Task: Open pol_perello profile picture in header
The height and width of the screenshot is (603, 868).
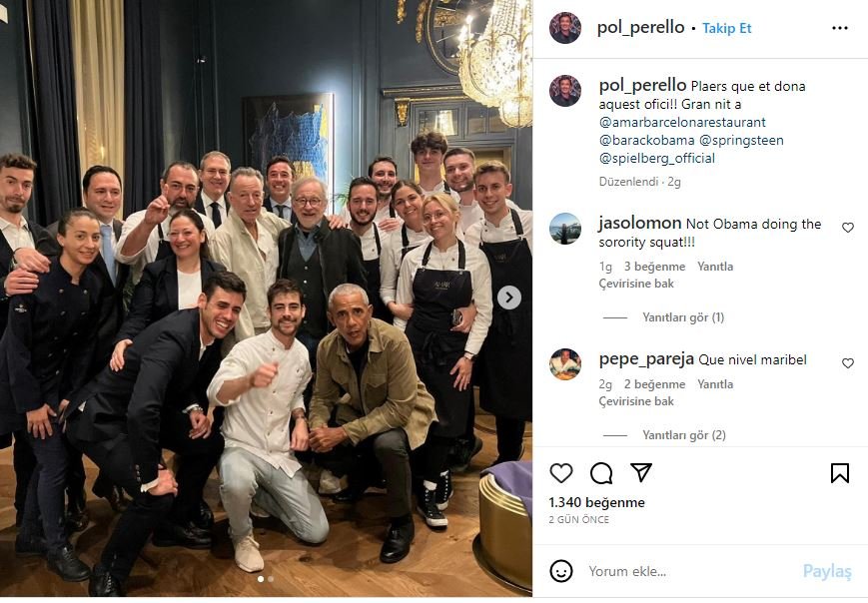Action: (x=565, y=27)
